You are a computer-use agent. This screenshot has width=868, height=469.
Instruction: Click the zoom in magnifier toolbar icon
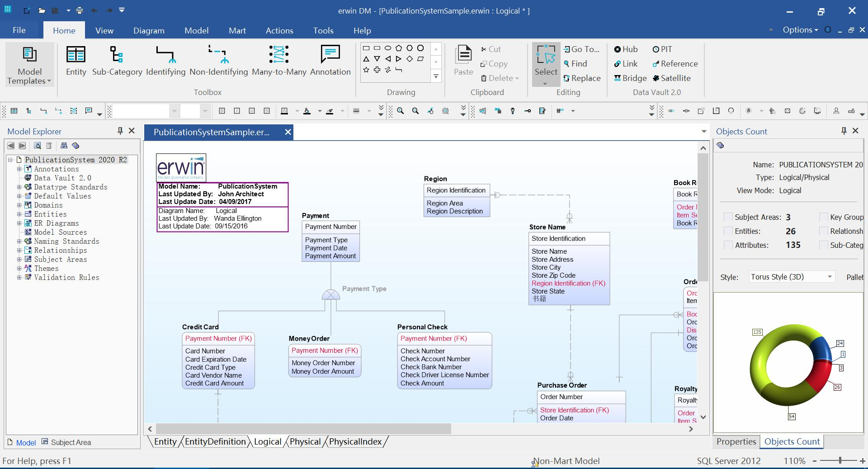pos(400,111)
